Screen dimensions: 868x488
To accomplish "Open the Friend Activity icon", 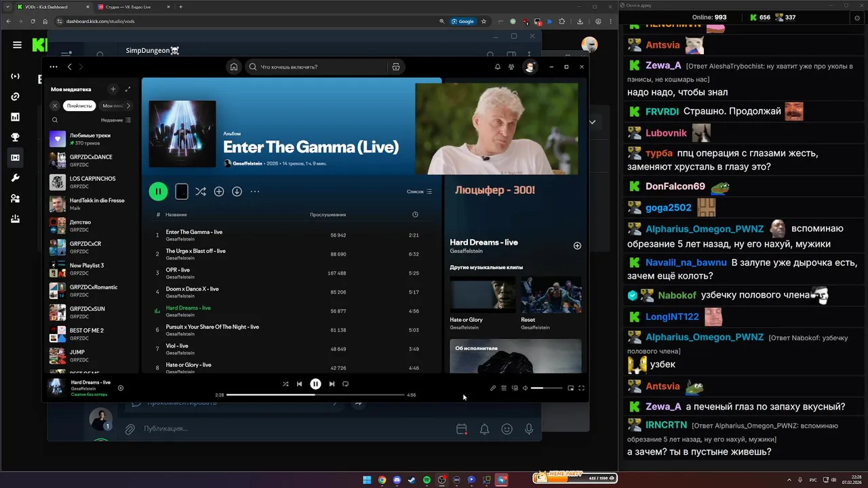I will coord(511,67).
